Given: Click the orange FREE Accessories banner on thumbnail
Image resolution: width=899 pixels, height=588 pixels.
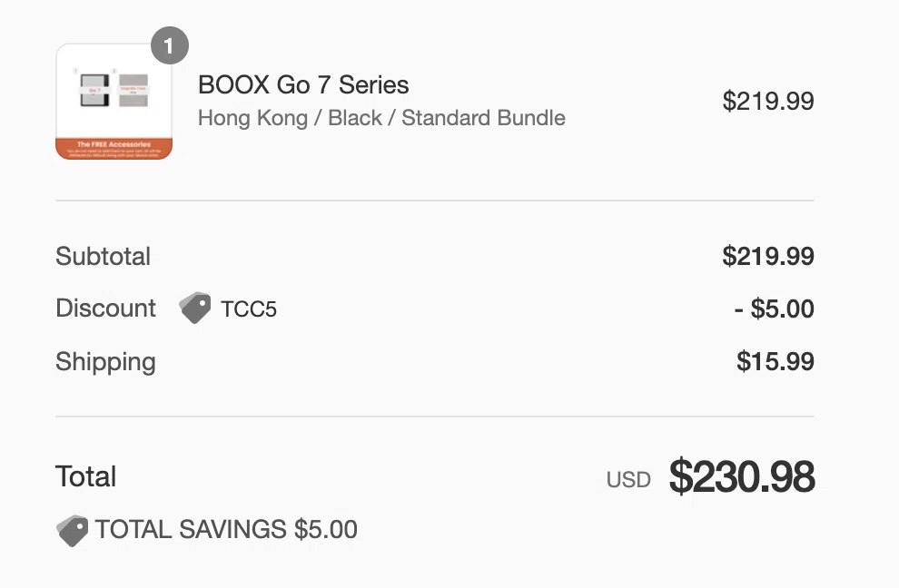Looking at the screenshot, I should (114, 149).
